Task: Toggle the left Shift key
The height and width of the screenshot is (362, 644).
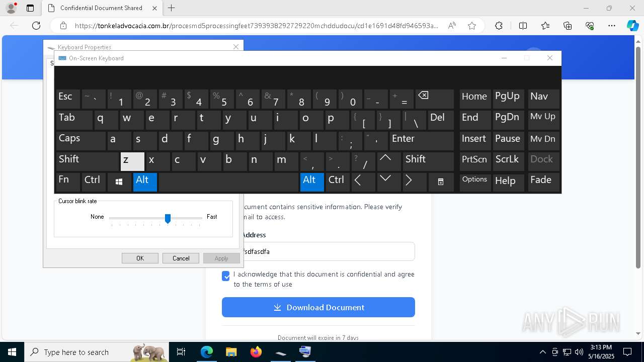Action: tap(88, 161)
